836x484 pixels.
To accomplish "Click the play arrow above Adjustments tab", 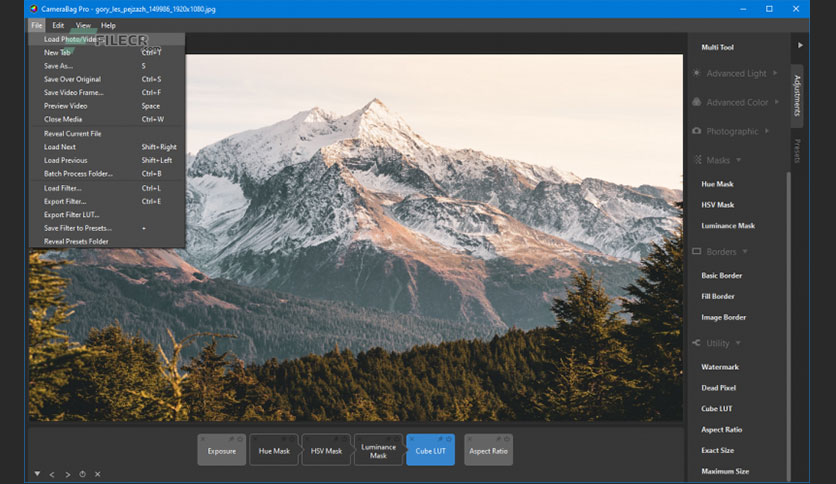I will tap(800, 45).
